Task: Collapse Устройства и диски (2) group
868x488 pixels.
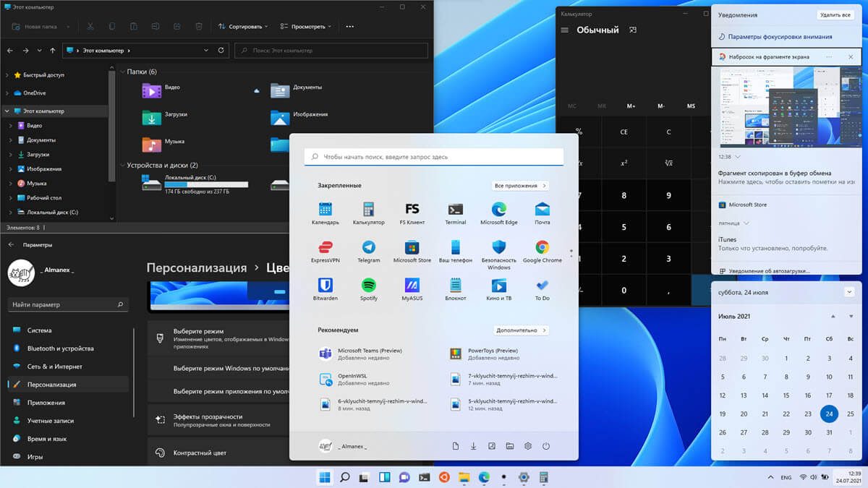Action: click(x=122, y=166)
